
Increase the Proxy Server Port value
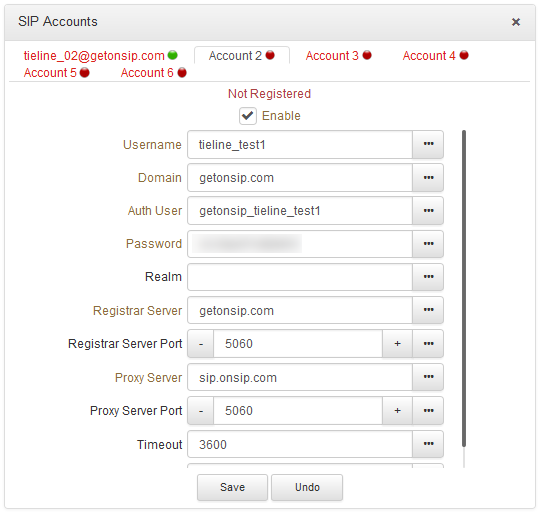397,411
